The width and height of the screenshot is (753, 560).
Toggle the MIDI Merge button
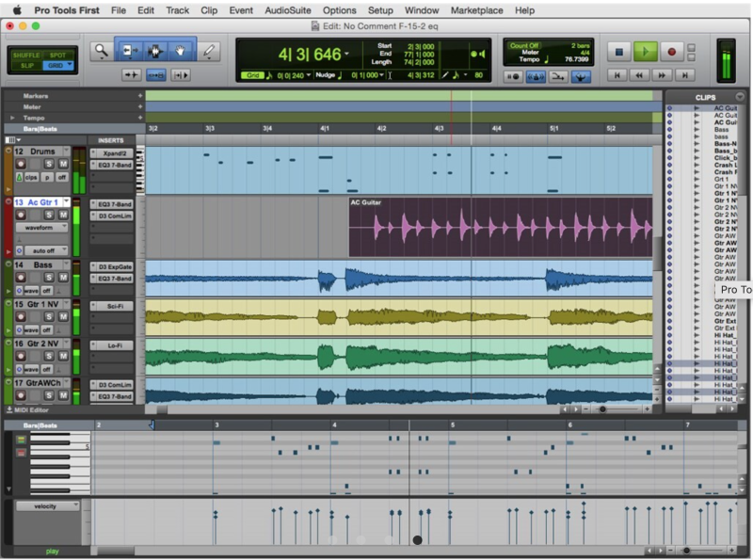click(x=557, y=76)
